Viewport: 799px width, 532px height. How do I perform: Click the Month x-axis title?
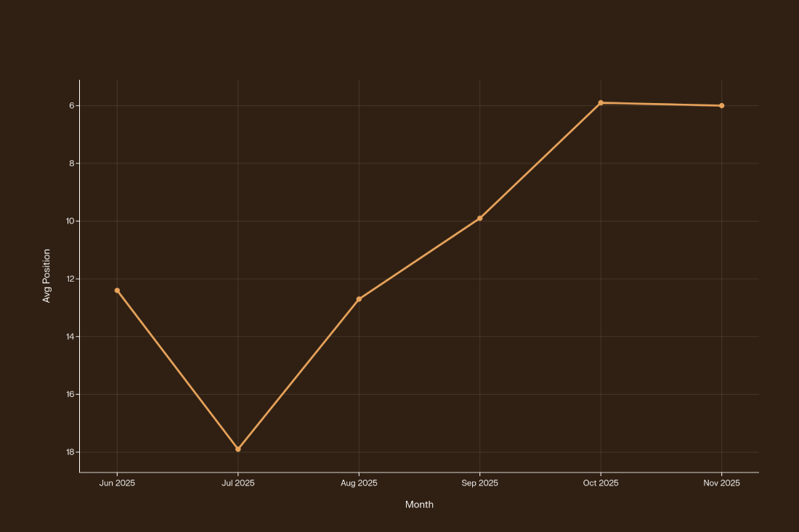pos(419,504)
